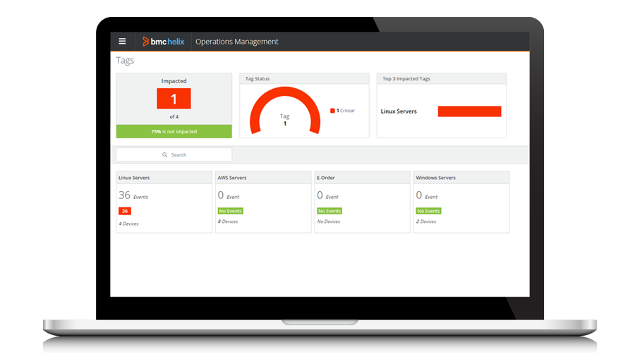Click the search magnifier icon
Viewport: 635px width, 364px height.
coord(165,154)
